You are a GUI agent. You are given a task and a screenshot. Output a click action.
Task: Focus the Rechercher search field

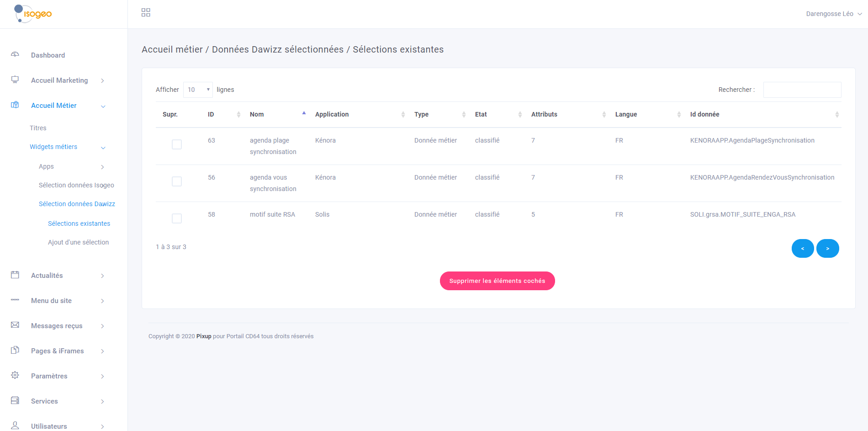802,90
